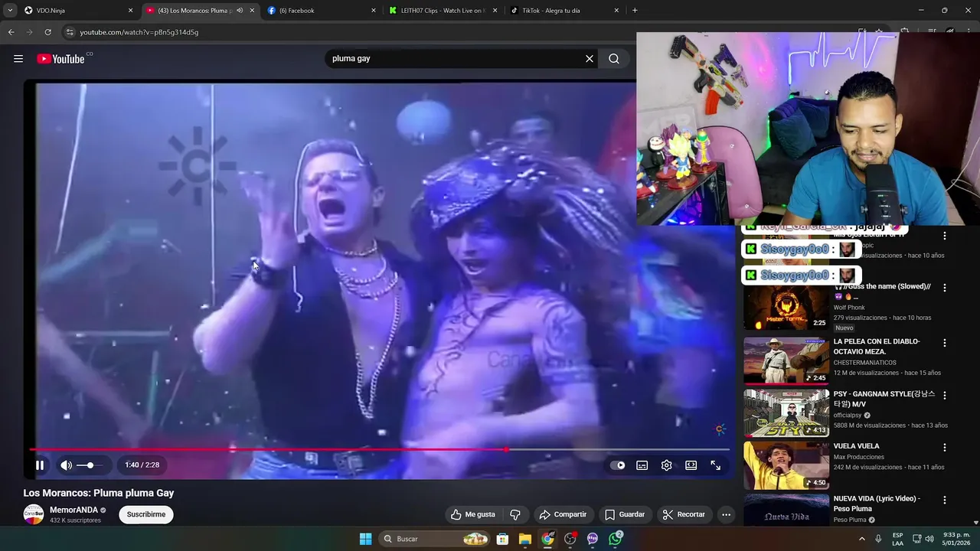The image size is (980, 551).
Task: Clear the search text with X
Action: tap(590, 59)
